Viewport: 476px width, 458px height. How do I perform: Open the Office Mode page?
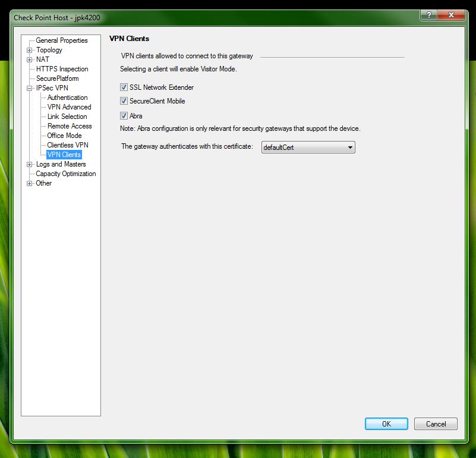[64, 136]
